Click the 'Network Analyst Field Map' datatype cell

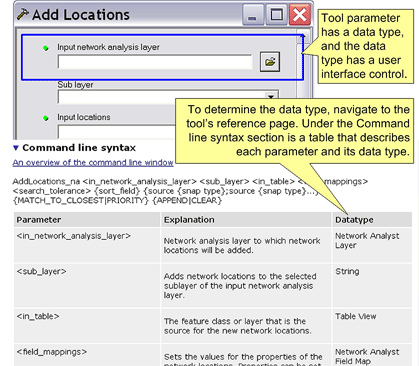click(372, 355)
